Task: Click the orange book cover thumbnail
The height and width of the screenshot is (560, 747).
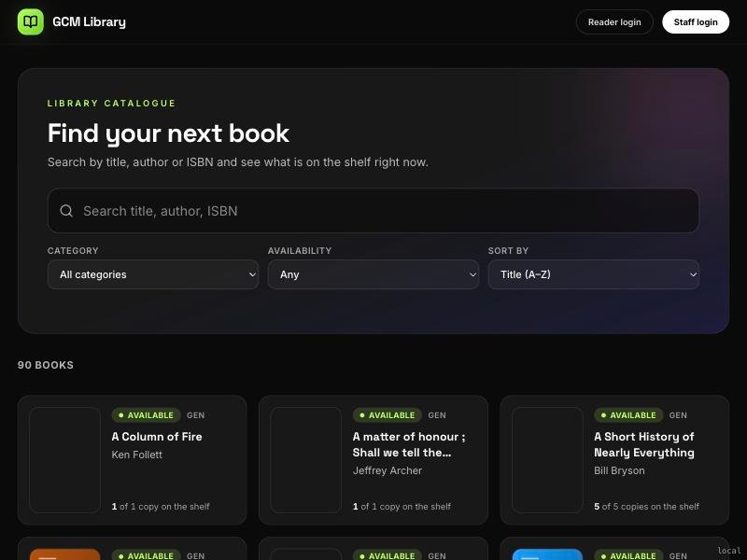Action: coord(64,554)
